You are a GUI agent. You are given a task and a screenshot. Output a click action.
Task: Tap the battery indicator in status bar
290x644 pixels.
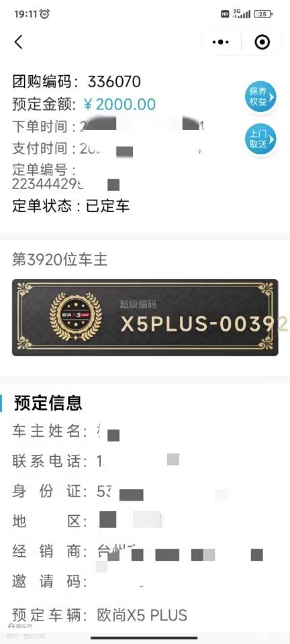tap(263, 14)
